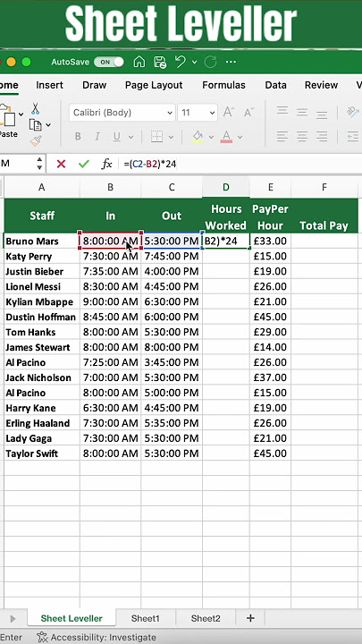Click the Lionel Messi name cell
362x644 pixels.
pyautogui.click(x=42, y=287)
